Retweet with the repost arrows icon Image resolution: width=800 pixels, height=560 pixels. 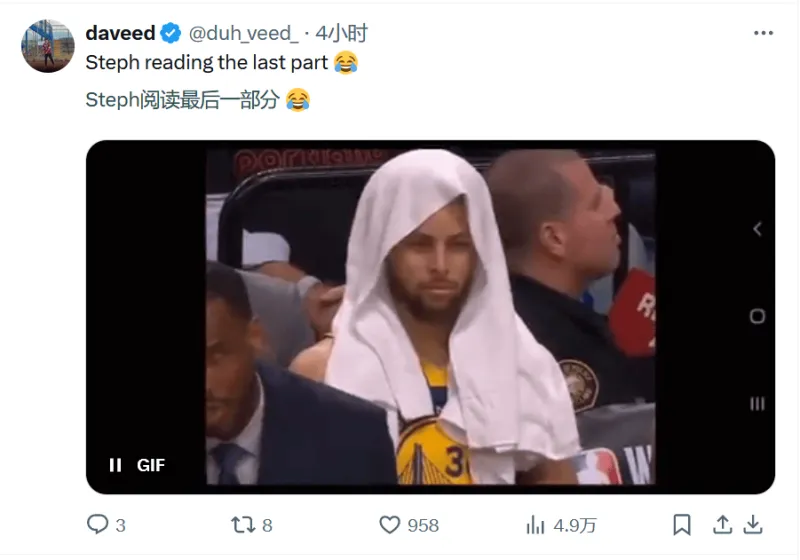[243, 525]
